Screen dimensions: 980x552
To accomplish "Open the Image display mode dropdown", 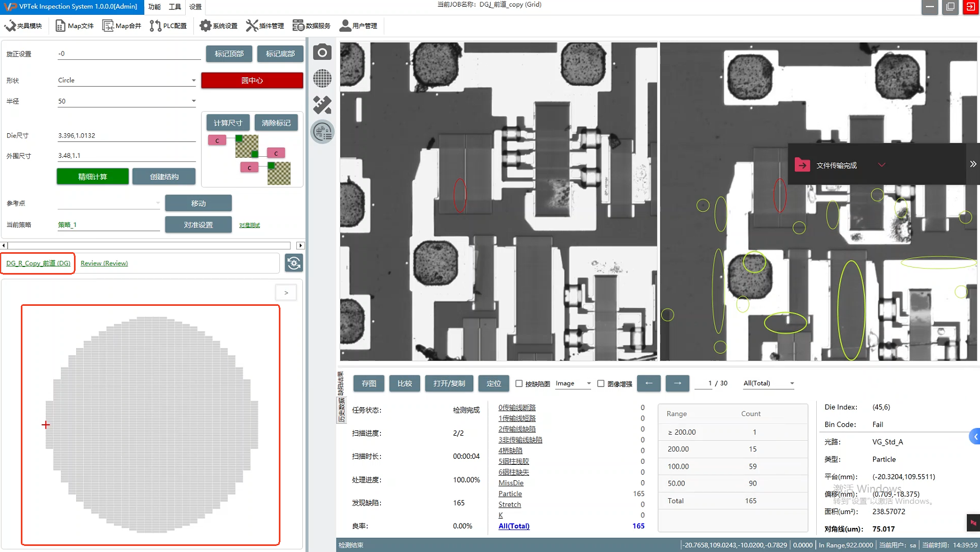I will pos(573,383).
